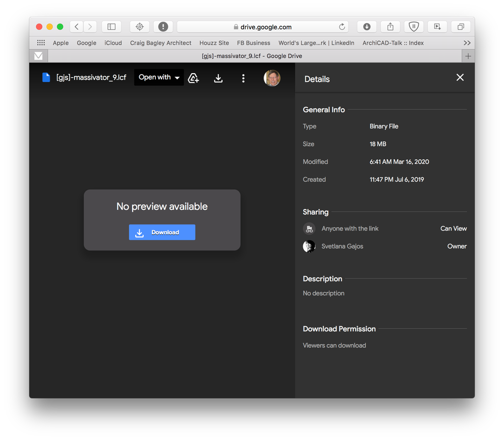Click the 'Svetlana Gajos' name

click(x=343, y=246)
